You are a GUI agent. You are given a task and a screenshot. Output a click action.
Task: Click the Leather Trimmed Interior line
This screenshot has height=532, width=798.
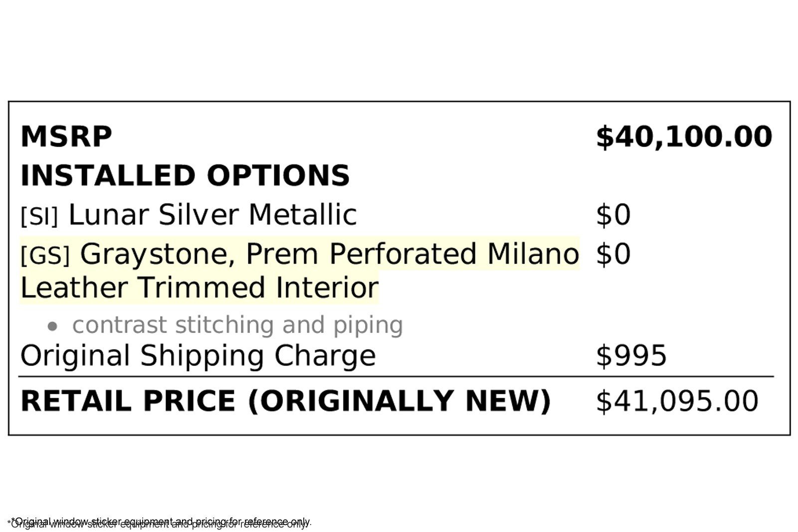click(x=199, y=288)
